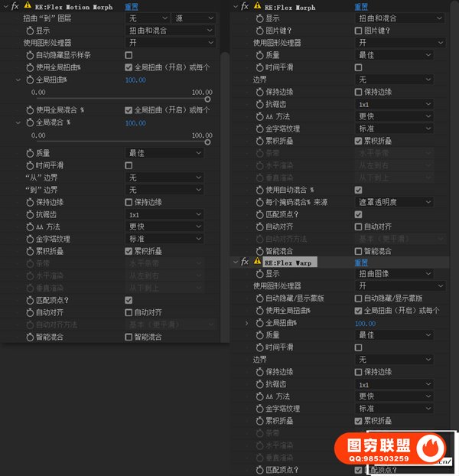Toggle the fx switch for RE:Flex Warp
The width and height of the screenshot is (459, 476).
[x=245, y=262]
